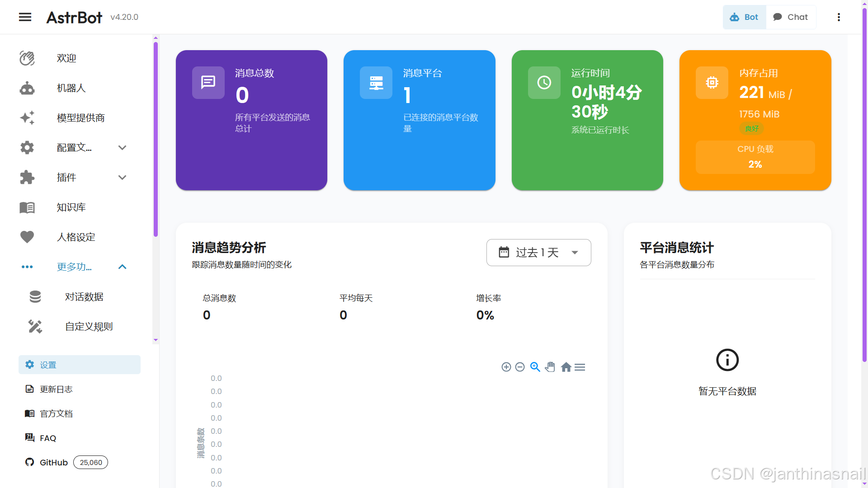Click the 机器人 robot icon
Screen dimensions: 868x488
(27, 88)
